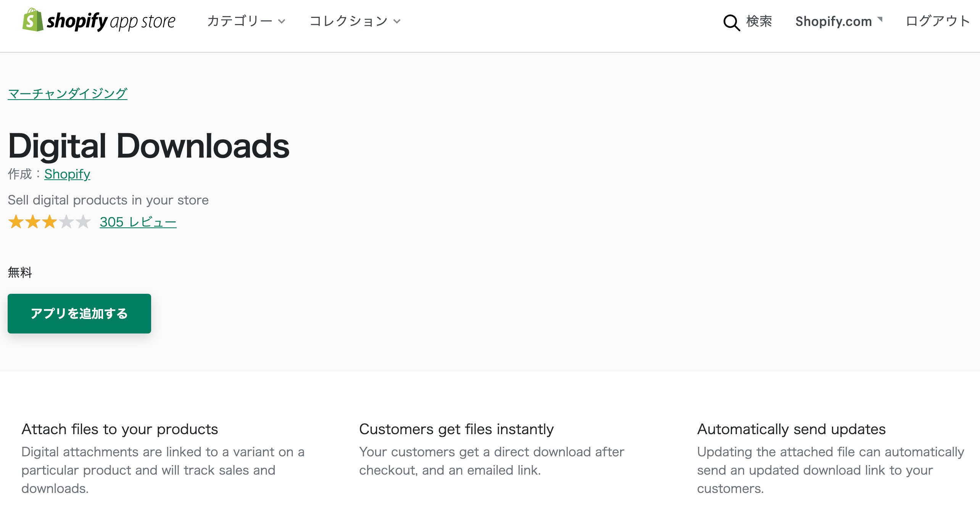This screenshot has height=509, width=980.
Task: Click the アプリを追加する button
Action: pyautogui.click(x=79, y=313)
